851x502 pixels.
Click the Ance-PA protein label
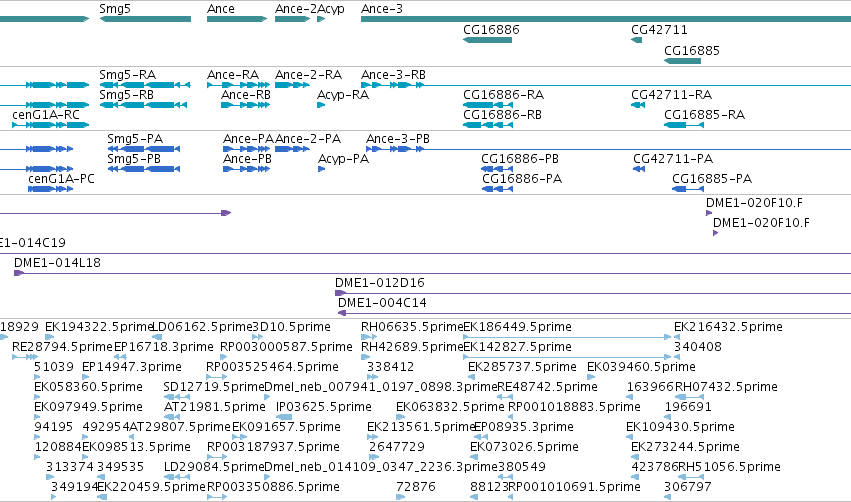click(249, 138)
